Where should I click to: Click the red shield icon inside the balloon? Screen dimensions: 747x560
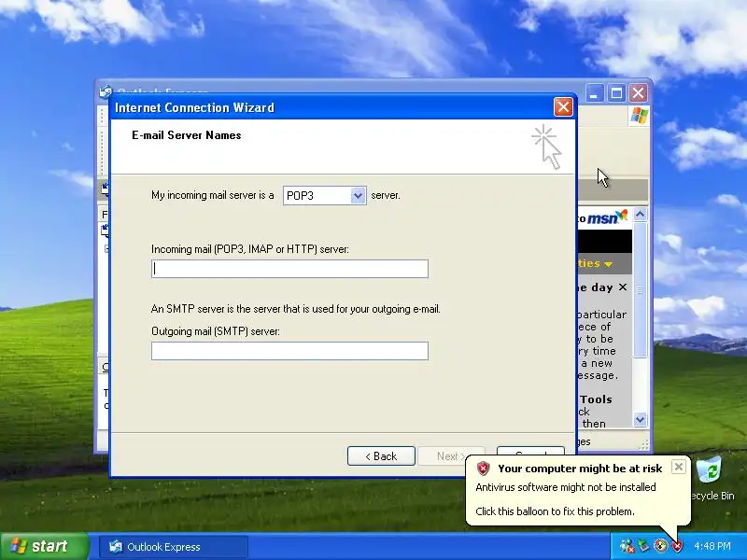coord(483,469)
